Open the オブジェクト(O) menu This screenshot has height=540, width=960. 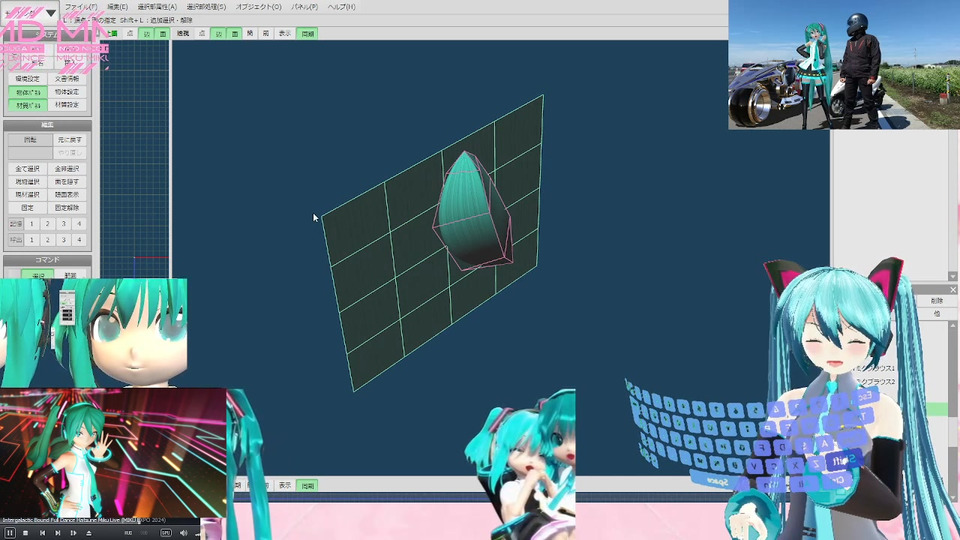pyautogui.click(x=258, y=7)
